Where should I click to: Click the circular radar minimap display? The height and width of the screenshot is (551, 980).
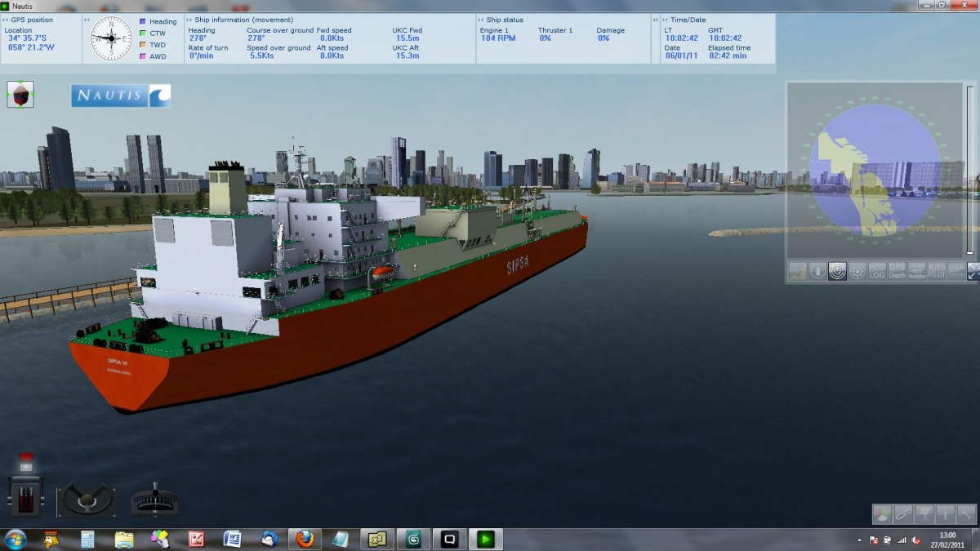[x=874, y=170]
